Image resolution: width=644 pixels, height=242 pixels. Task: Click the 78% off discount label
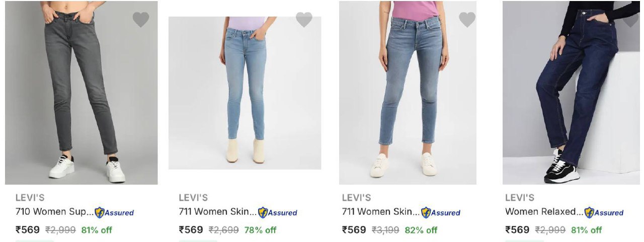pyautogui.click(x=260, y=230)
